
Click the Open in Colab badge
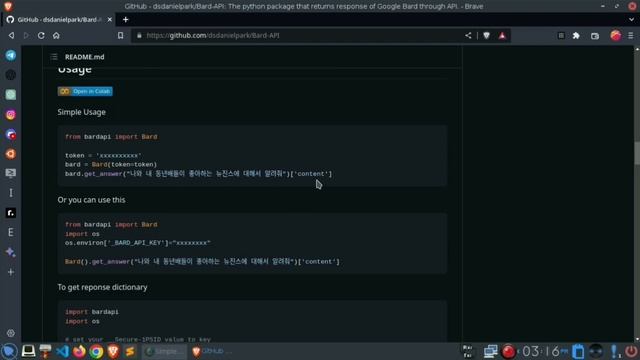click(85, 91)
